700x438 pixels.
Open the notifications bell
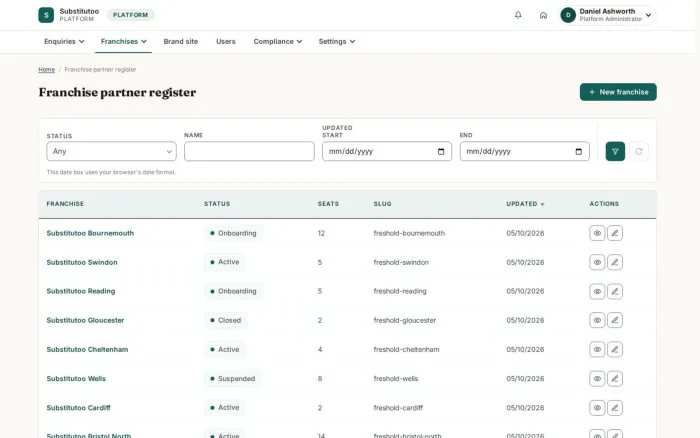point(518,15)
